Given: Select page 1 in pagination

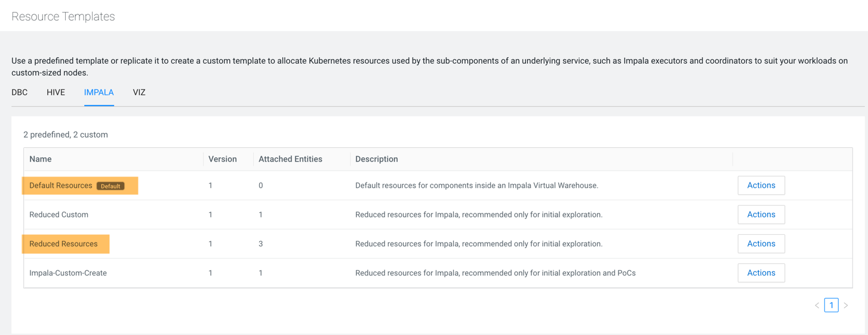Looking at the screenshot, I should [831, 305].
